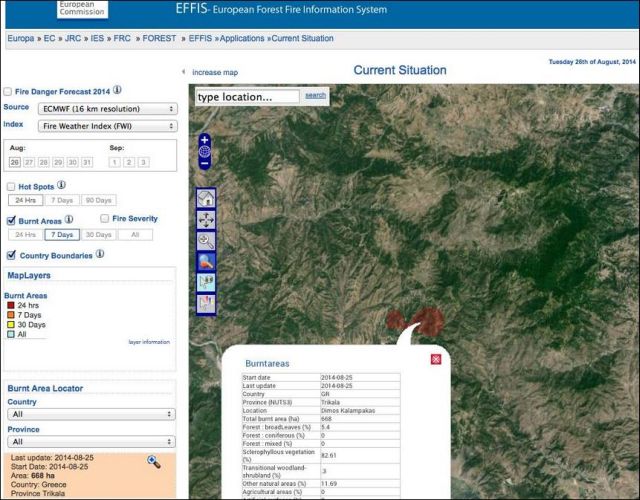Click the map zoom out minus button
Viewport: 640px width, 500px height.
[205, 163]
